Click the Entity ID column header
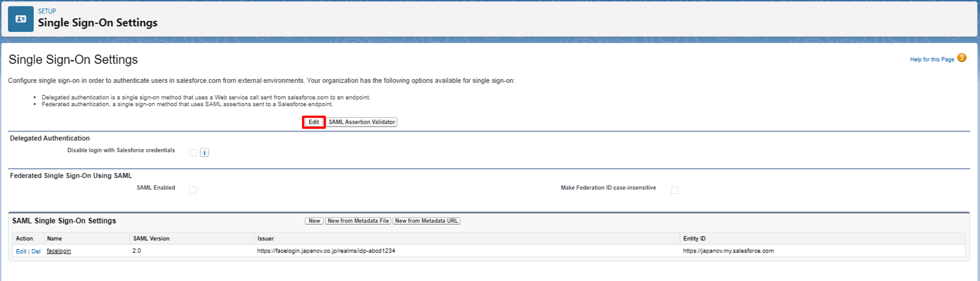Image resolution: width=980 pixels, height=281 pixels. coord(694,238)
